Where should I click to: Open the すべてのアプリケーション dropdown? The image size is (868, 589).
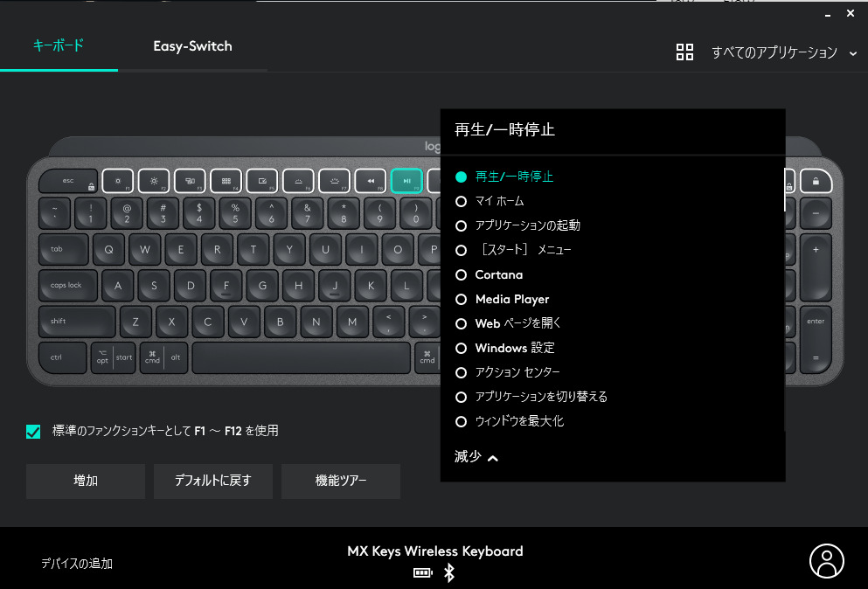click(x=784, y=52)
